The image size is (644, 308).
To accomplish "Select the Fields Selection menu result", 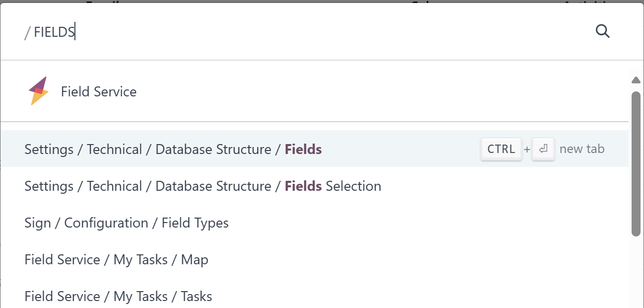I will click(x=315, y=186).
